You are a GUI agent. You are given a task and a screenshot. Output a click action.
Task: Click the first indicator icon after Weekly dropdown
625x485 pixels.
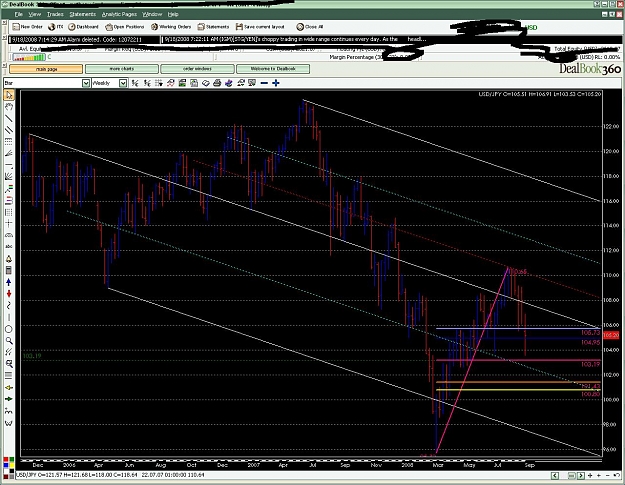tap(135, 83)
